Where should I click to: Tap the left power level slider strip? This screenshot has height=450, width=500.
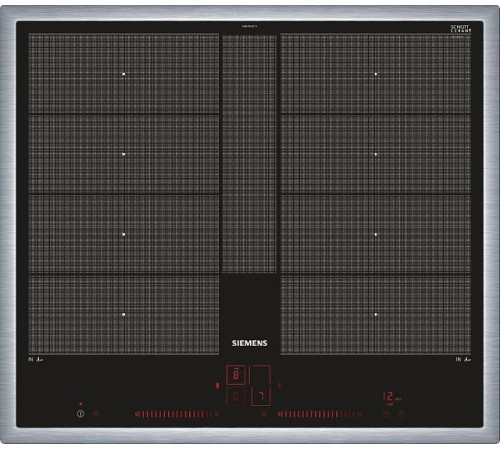177,414
